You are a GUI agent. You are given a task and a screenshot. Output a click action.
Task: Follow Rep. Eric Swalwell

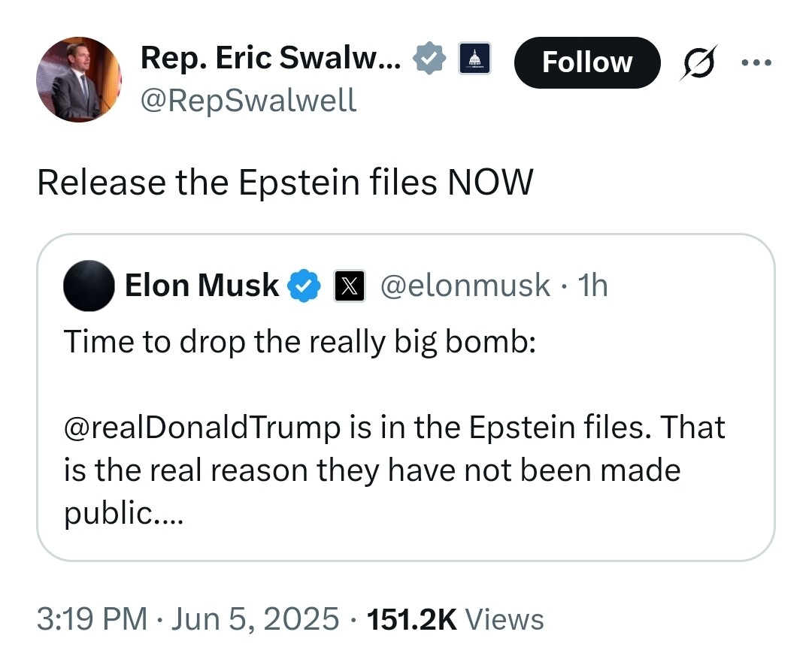click(586, 62)
